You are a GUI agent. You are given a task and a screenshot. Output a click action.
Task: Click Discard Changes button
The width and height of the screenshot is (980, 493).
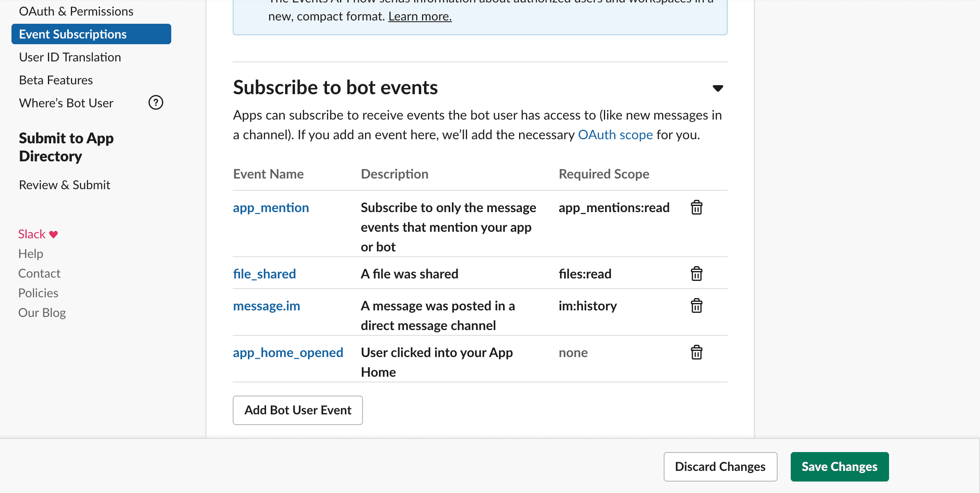point(720,466)
